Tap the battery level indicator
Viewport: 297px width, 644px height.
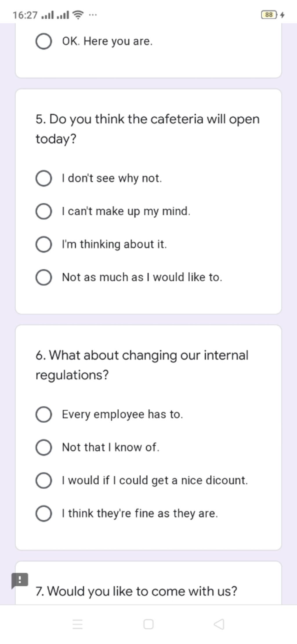[x=269, y=15]
